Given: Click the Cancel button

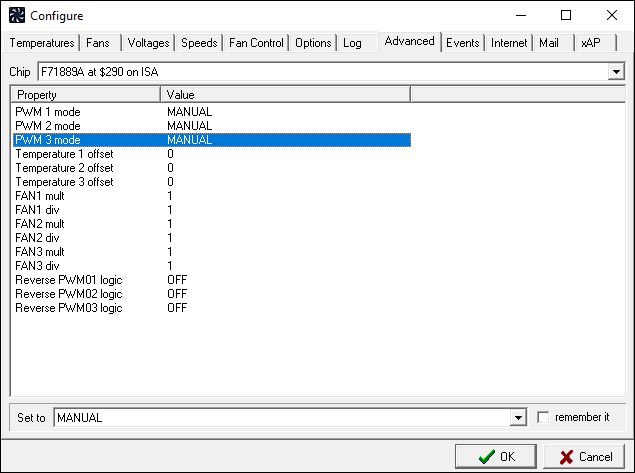Looking at the screenshot, I should coord(586,457).
